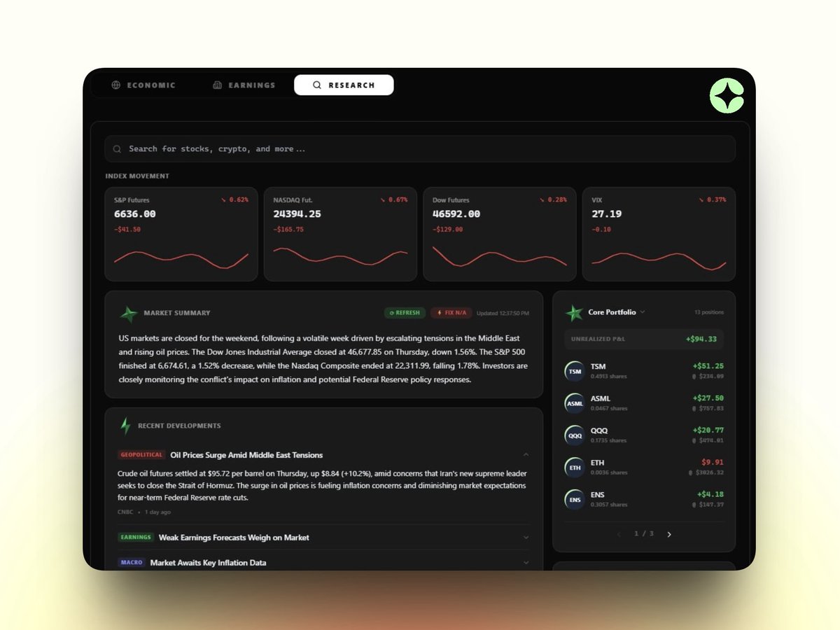This screenshot has width=840, height=630.
Task: Click the GEOPOLITICAL tag
Action: (x=141, y=455)
